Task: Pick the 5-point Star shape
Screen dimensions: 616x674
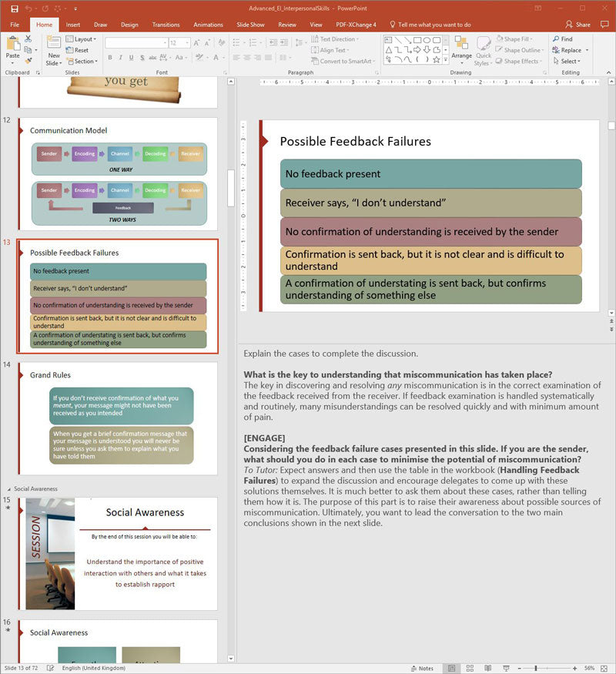Action: [437, 60]
